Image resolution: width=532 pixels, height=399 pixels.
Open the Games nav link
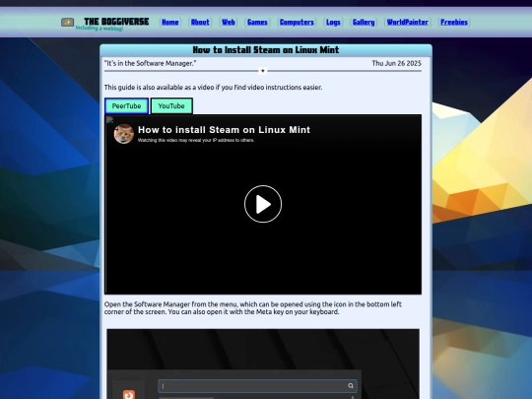click(257, 22)
